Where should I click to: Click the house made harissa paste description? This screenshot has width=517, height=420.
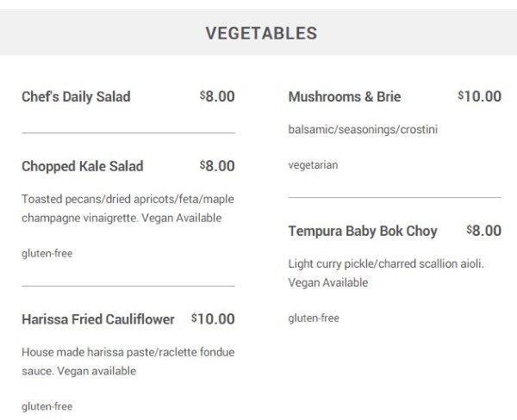(x=128, y=361)
